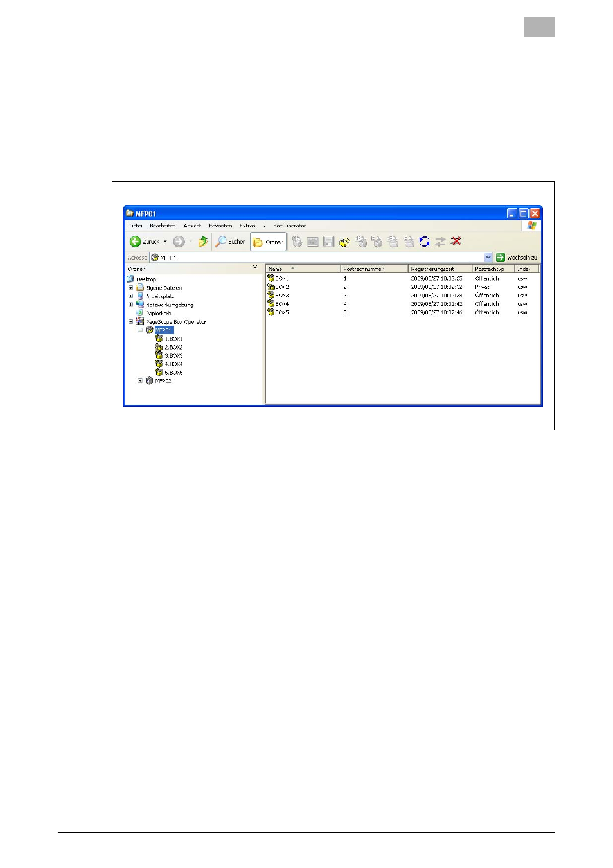Image resolution: width=613 pixels, height=868 pixels.
Task: Click the Privat type cell for BOX2
Action: [482, 287]
